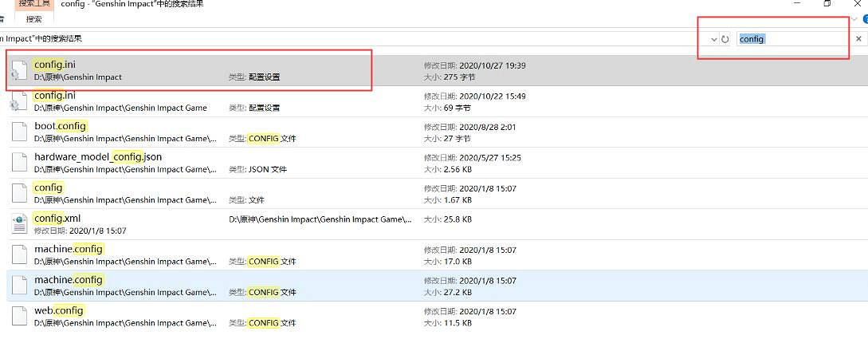Viewport: 868px width, 351px height.
Task: Restore down the Explorer window
Action: (x=827, y=4)
